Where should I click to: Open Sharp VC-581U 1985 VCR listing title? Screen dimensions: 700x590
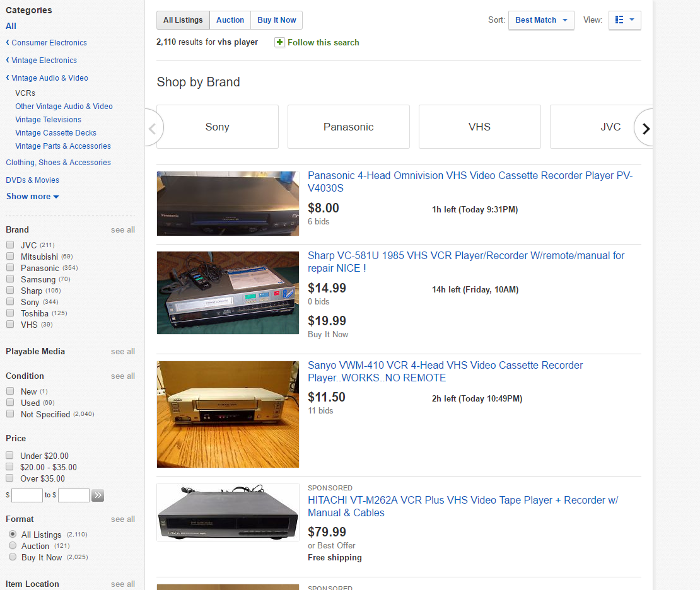point(466,262)
